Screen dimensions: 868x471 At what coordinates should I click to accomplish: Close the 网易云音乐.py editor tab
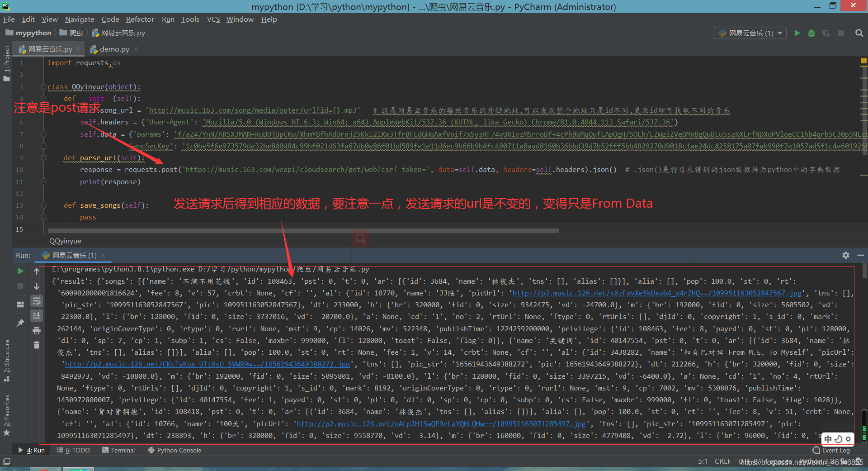click(x=78, y=49)
